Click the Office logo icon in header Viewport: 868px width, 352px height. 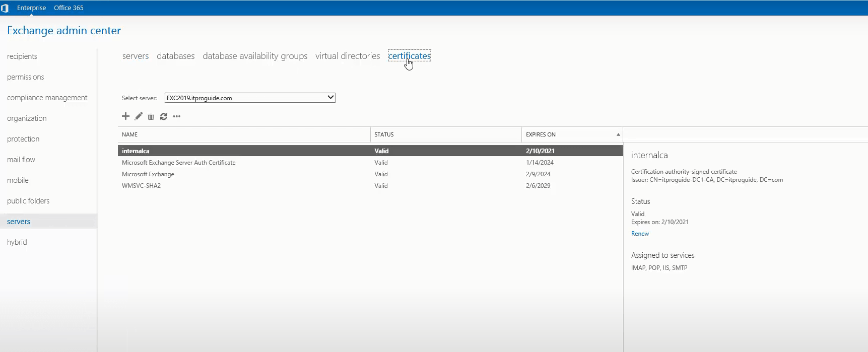[5, 8]
